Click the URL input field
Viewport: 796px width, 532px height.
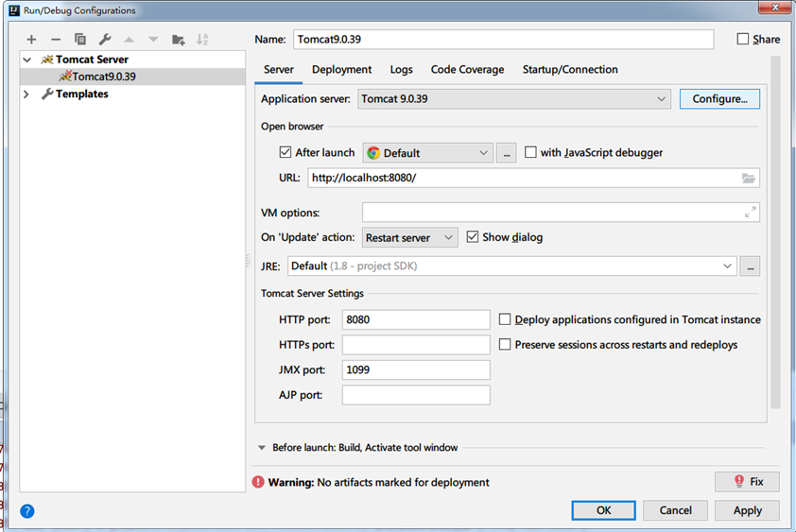pyautogui.click(x=533, y=179)
